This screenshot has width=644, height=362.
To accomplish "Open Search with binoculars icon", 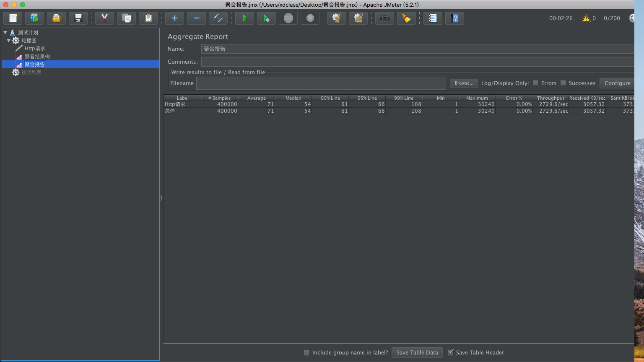I will 384,18.
